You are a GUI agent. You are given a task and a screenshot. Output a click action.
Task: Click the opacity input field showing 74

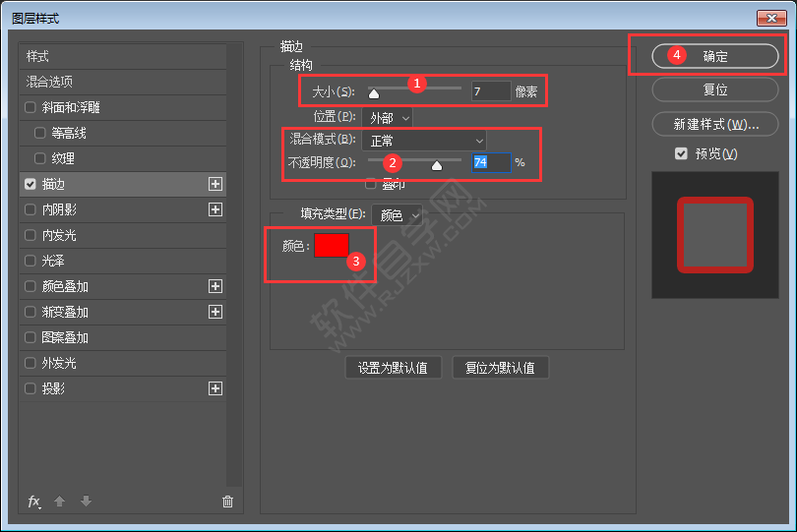(491, 162)
